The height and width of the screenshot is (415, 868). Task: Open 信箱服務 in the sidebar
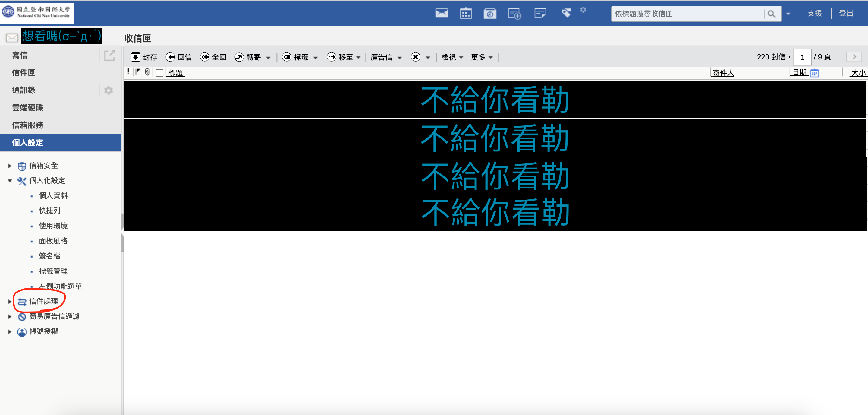tap(28, 125)
